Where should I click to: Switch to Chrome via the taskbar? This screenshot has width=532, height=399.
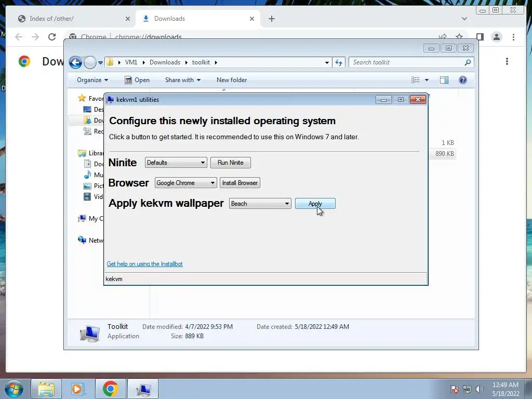[x=110, y=389]
